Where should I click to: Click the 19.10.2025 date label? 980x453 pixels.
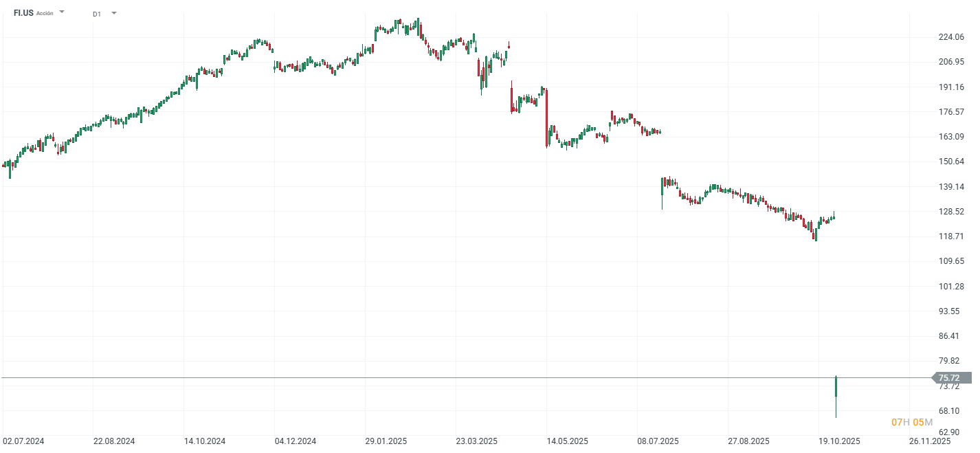(x=838, y=440)
